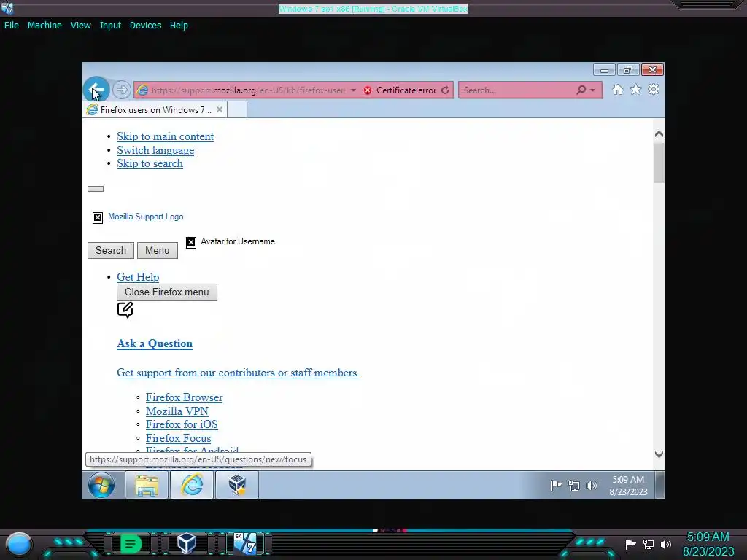The height and width of the screenshot is (560, 747).
Task: Click VirtualBox cube in host taskbar
Action: coord(186,543)
